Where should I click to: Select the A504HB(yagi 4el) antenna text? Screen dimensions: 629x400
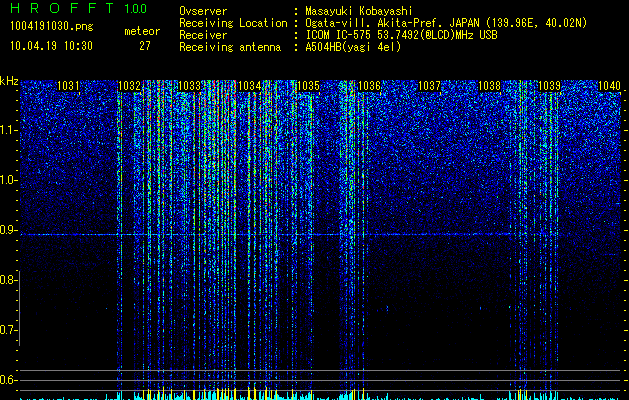pyautogui.click(x=353, y=47)
